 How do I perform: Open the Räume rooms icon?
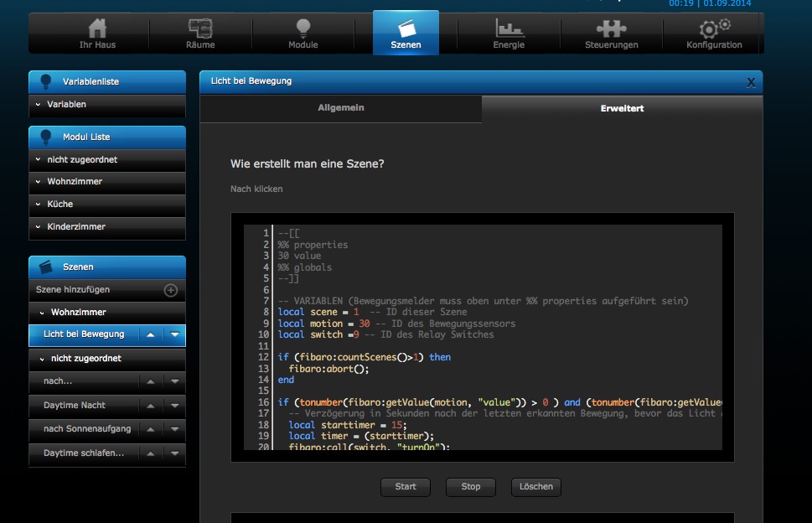pyautogui.click(x=200, y=29)
